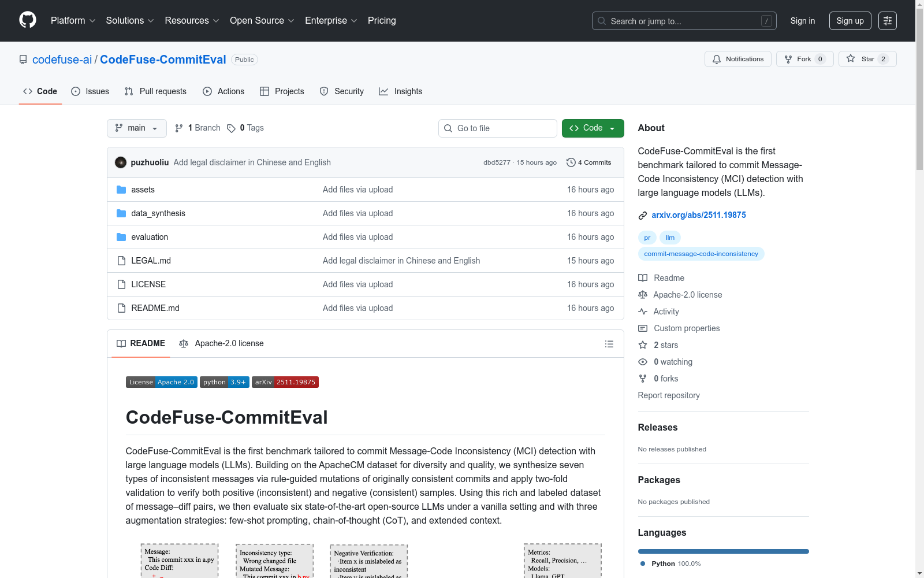The width and height of the screenshot is (924, 578).
Task: Open the README outline list icon
Action: click(x=609, y=344)
